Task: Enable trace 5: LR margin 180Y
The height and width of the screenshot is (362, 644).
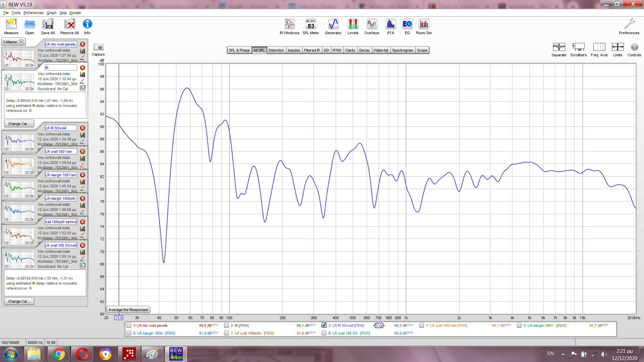Action: point(519,325)
